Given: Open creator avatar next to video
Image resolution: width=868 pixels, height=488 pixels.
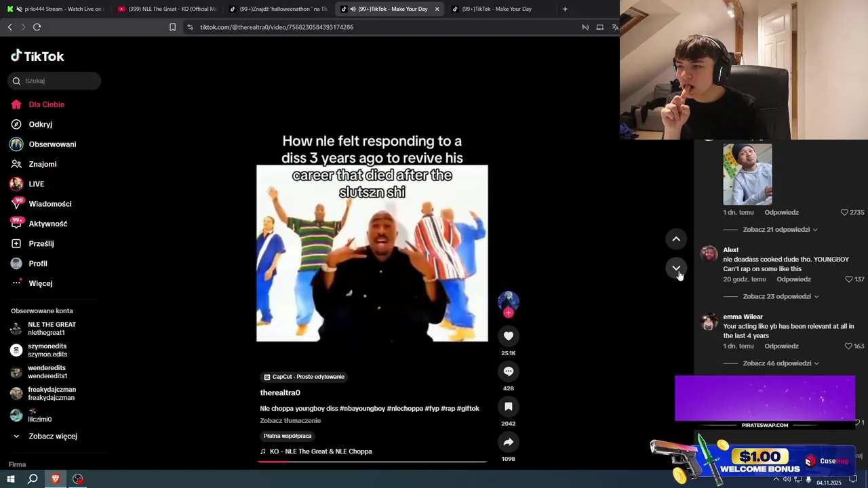Looking at the screenshot, I should tap(508, 301).
